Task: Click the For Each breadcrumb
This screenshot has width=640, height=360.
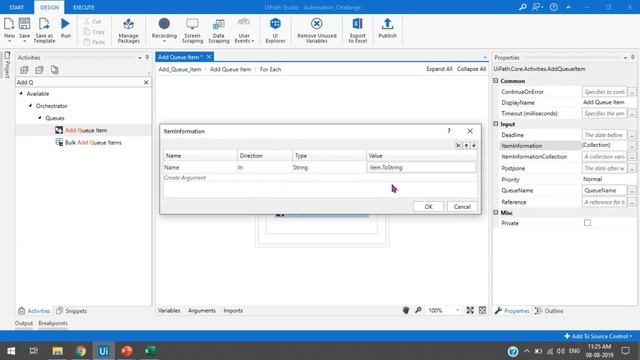Action: [x=271, y=69]
